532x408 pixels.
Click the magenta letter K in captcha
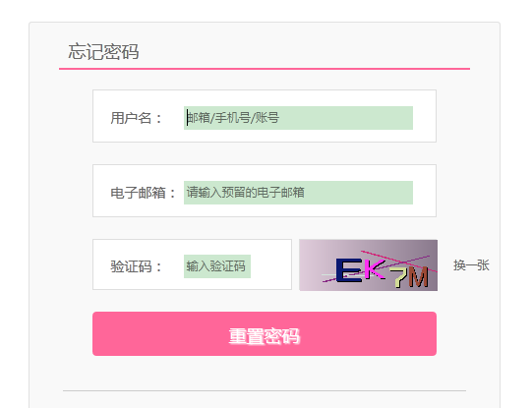tap(375, 269)
